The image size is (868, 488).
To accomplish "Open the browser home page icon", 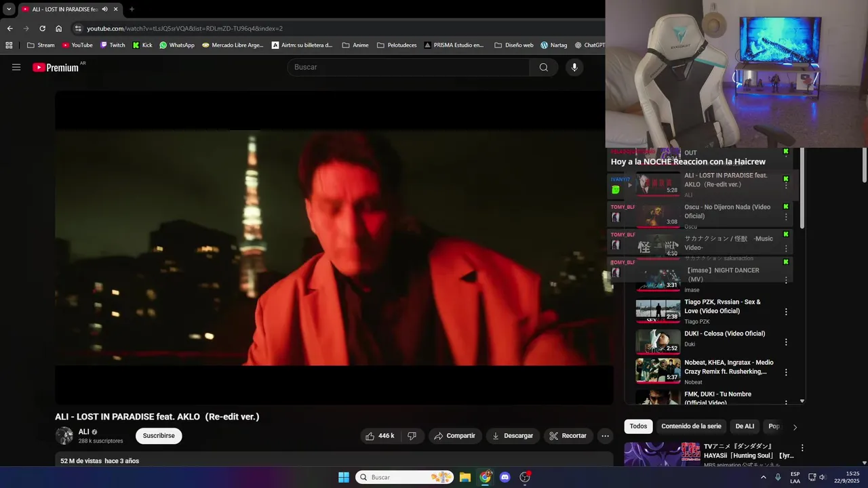I will click(x=59, y=28).
